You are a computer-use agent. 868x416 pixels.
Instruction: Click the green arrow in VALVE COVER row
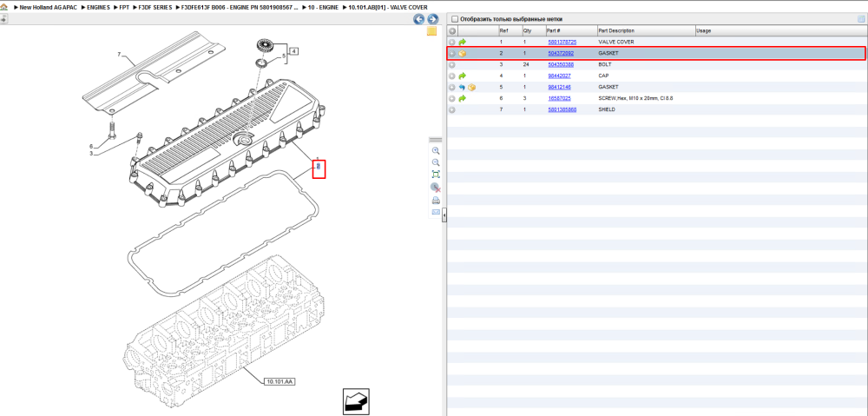463,42
